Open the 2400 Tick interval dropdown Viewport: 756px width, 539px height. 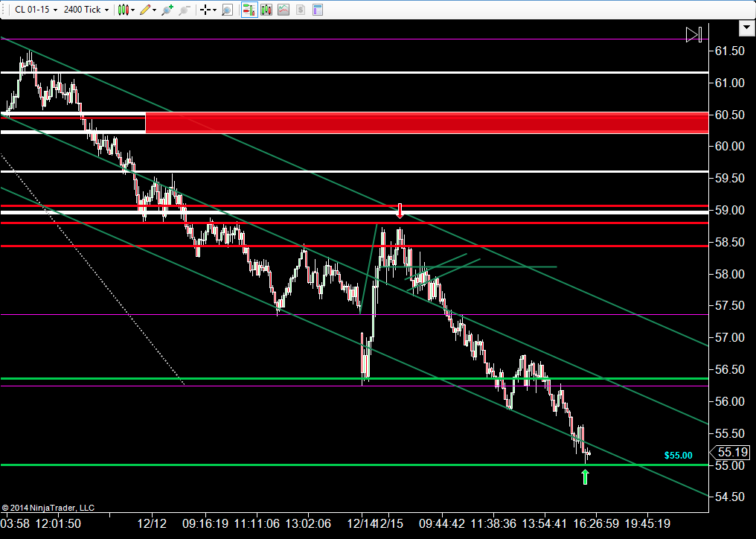[86, 10]
